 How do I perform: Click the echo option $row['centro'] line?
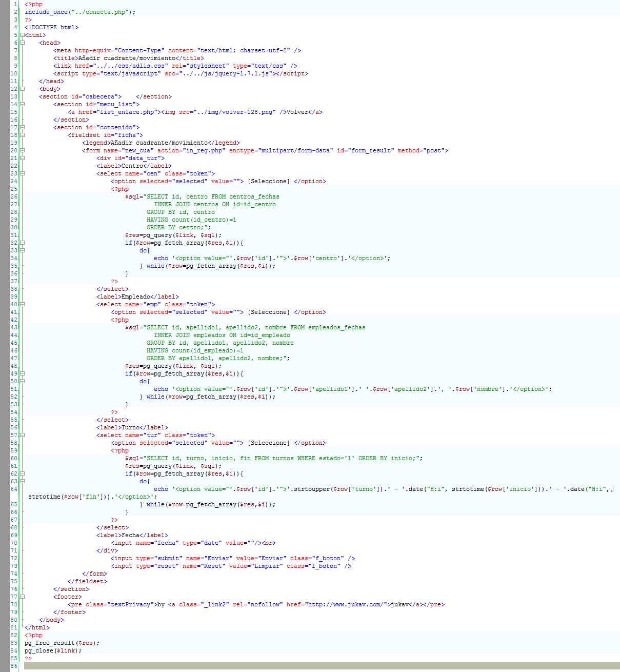coord(272,258)
